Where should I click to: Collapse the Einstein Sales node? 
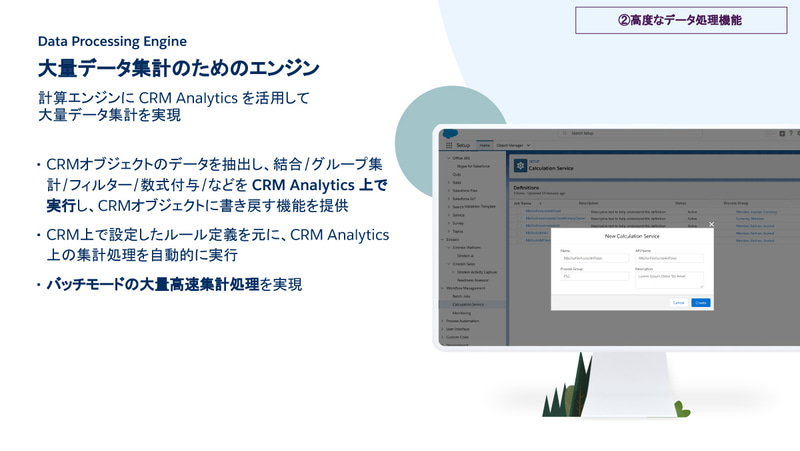click(449, 264)
